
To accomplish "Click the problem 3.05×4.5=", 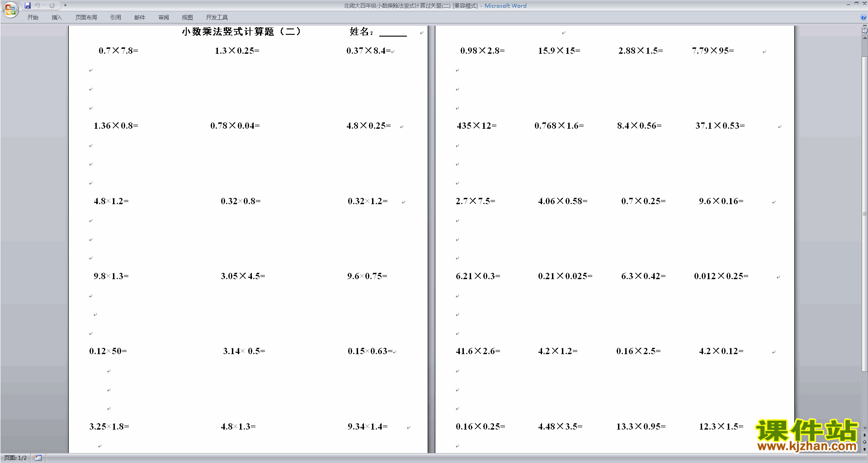I will (243, 276).
